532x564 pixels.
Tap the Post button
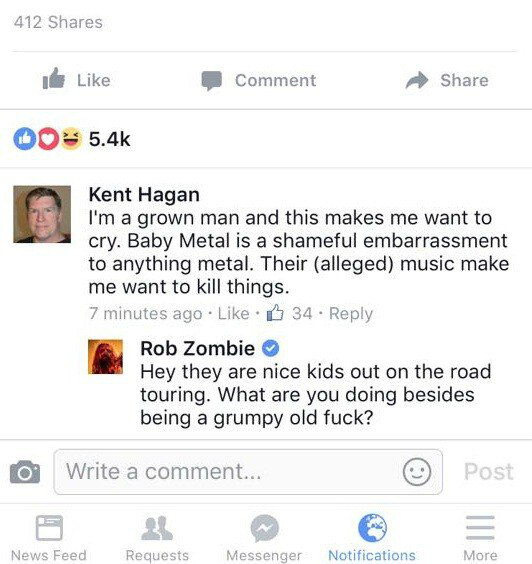(x=488, y=472)
